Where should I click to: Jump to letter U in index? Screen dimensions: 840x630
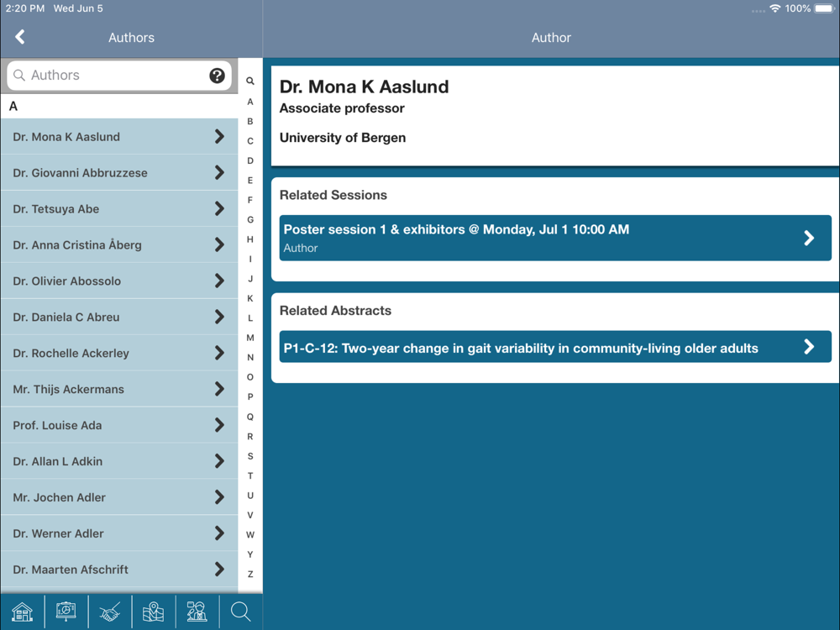tap(250, 496)
